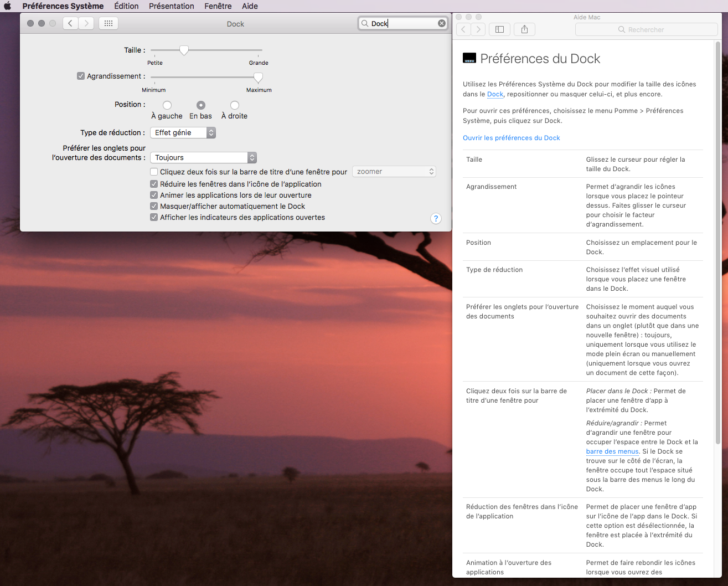Click the Grande label under Taille slider
This screenshot has height=586, width=728.
point(259,63)
